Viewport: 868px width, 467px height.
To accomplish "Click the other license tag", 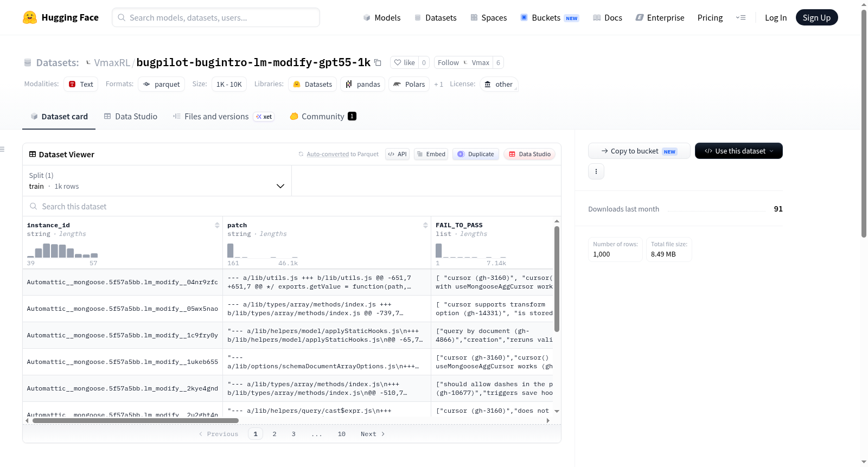I will 499,84.
